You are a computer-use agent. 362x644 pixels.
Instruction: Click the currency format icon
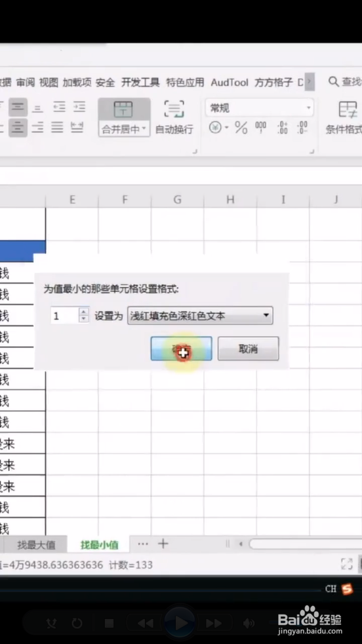tap(215, 128)
